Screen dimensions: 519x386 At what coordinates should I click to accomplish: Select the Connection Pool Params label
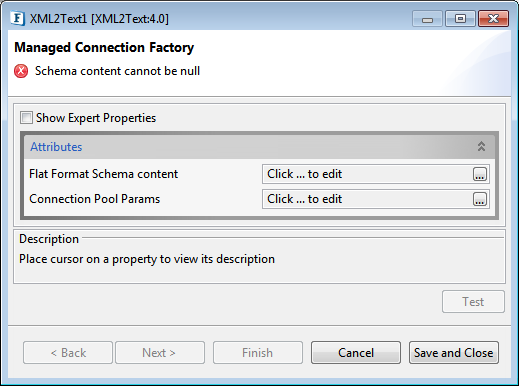click(95, 199)
